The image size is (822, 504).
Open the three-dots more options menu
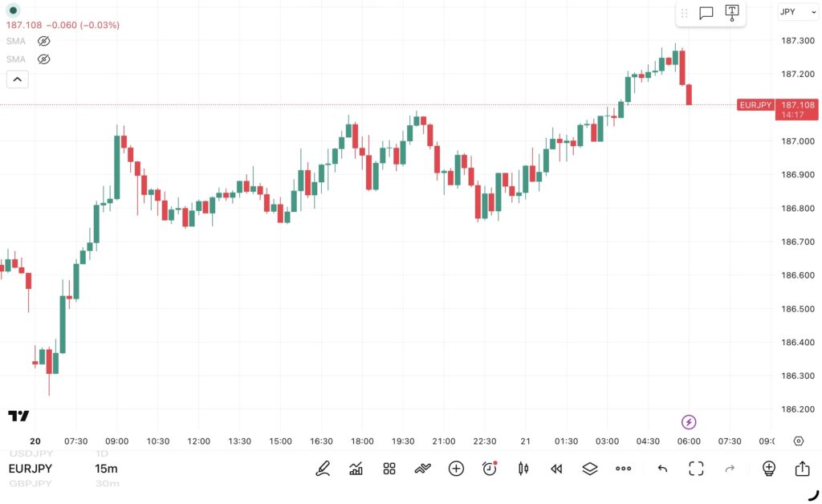(x=624, y=469)
